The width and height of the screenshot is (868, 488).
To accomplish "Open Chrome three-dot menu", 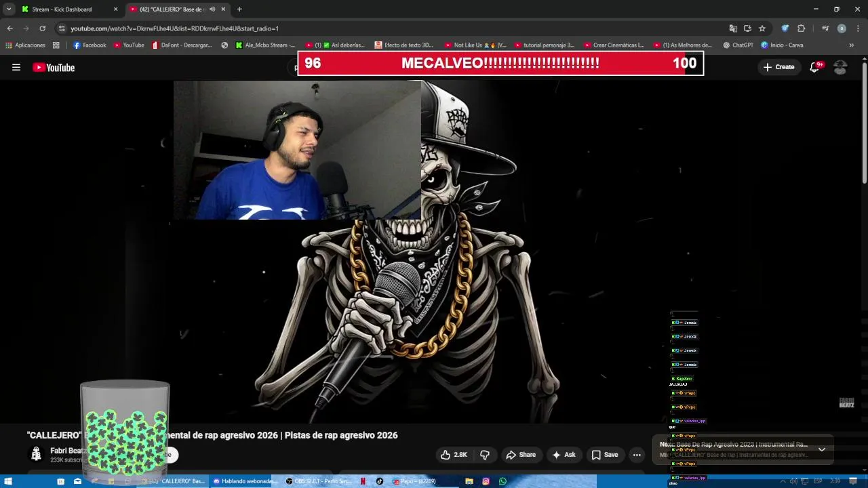I will (x=857, y=28).
